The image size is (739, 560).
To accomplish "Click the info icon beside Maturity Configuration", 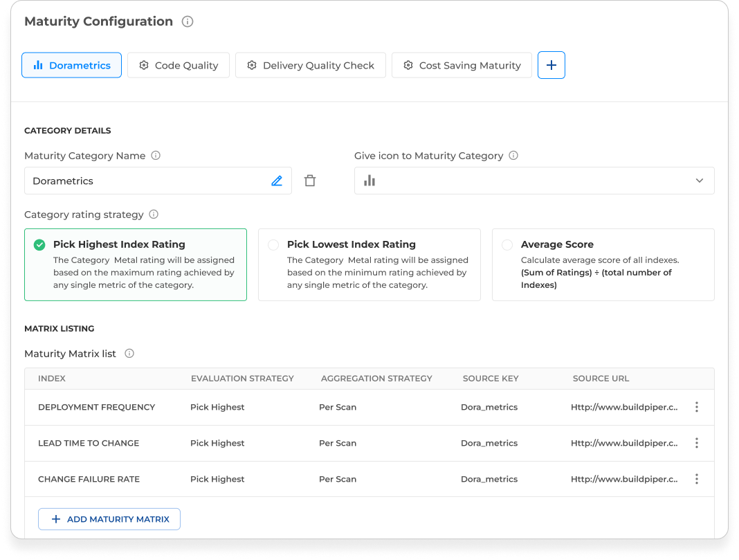I will pos(188,21).
